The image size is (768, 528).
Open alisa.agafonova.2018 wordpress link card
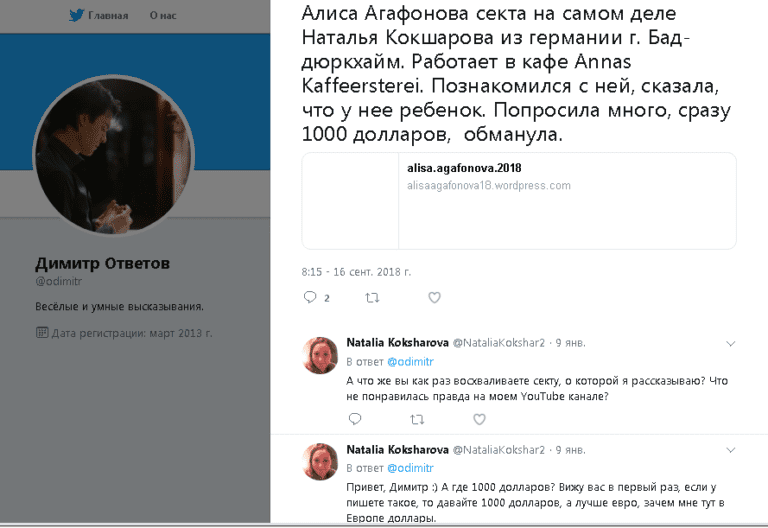[519, 201]
